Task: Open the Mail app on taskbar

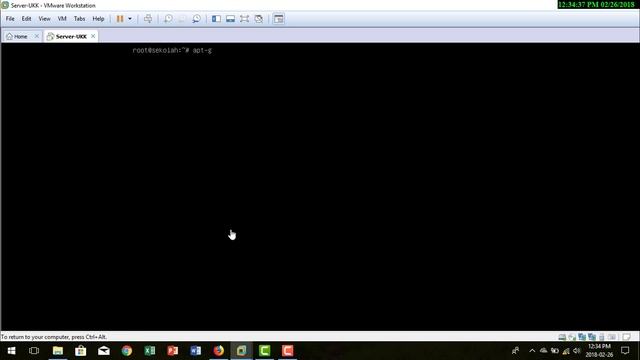Action: [104, 351]
